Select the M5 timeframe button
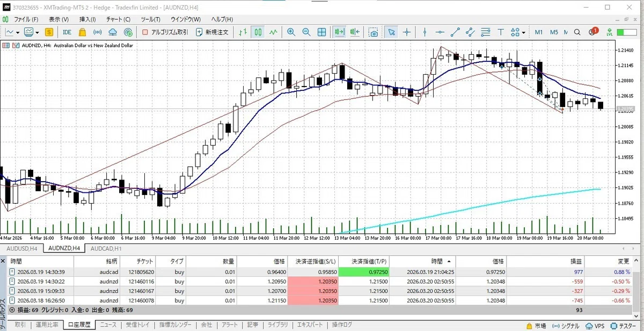644x331 pixels. click(x=554, y=32)
